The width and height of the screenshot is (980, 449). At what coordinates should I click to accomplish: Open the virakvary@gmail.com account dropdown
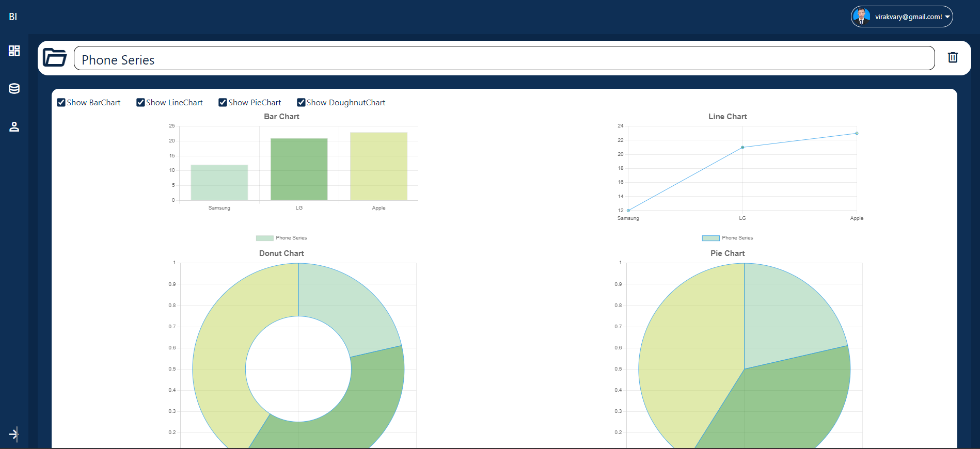tap(902, 17)
